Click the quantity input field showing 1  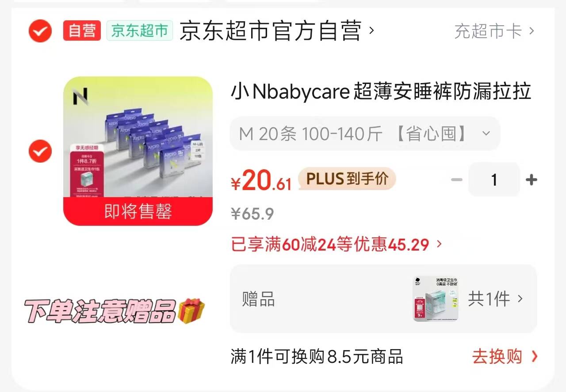tap(494, 179)
